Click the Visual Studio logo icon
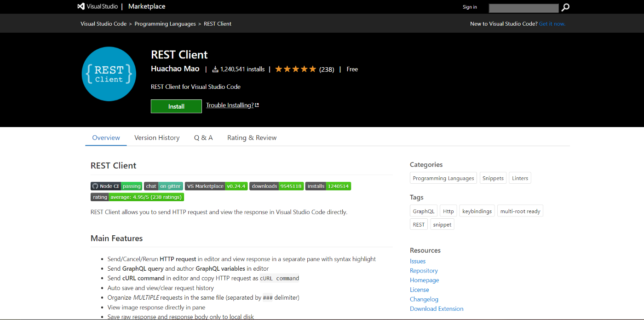The image size is (644, 320). (x=81, y=6)
